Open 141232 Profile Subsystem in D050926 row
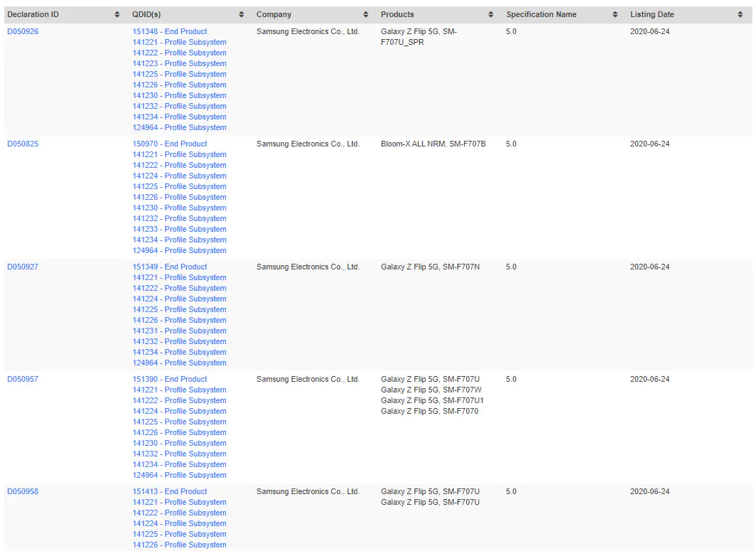 [179, 106]
